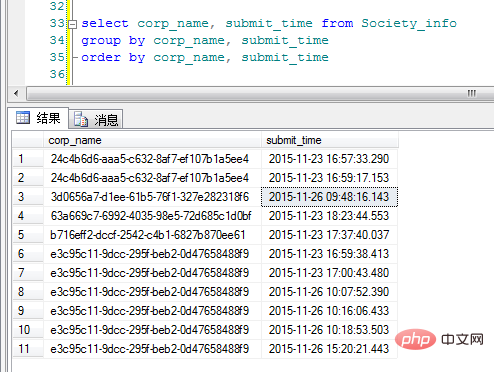Screen dimensions: 494x372
Task: Click corp_name cell in row 7
Action: click(x=152, y=273)
